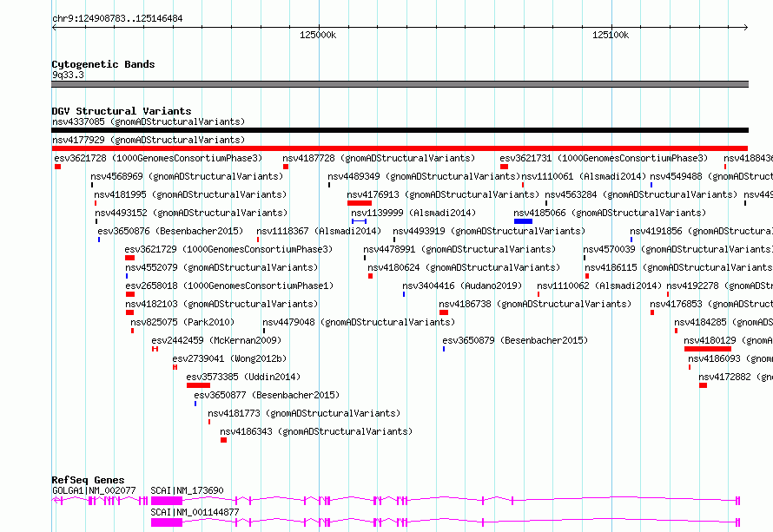Click esv2442459 McKernan2009 label
This screenshot has height=532, width=773.
(x=216, y=340)
